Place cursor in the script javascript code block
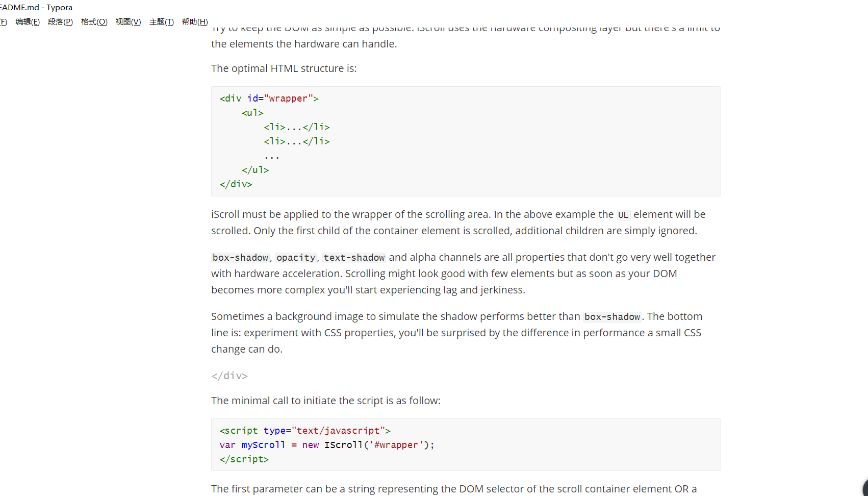Image resolution: width=868 pixels, height=496 pixels. pos(466,444)
